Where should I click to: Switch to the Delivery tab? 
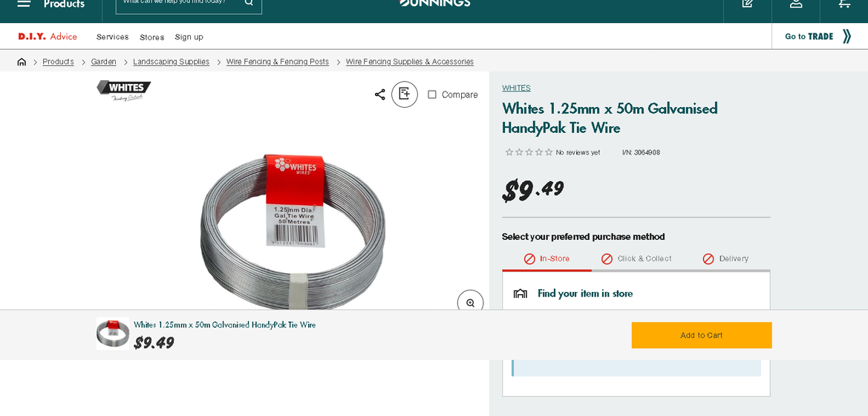[725, 259]
